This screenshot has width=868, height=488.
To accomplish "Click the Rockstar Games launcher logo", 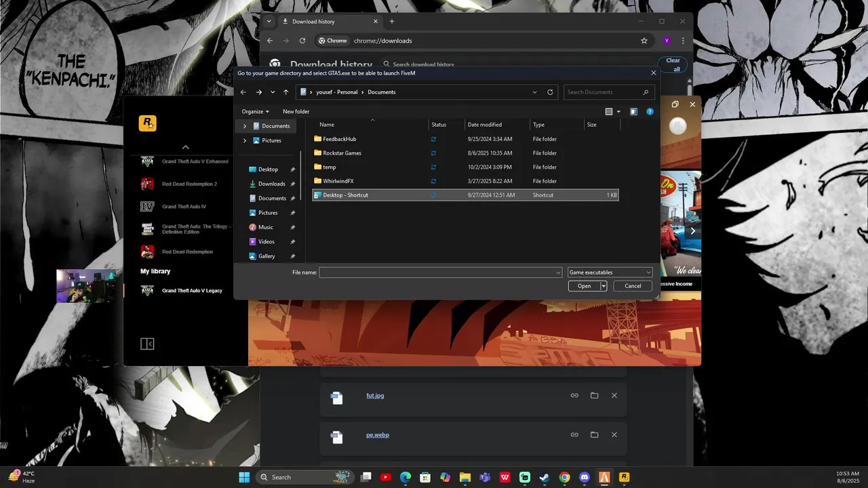I will [147, 123].
